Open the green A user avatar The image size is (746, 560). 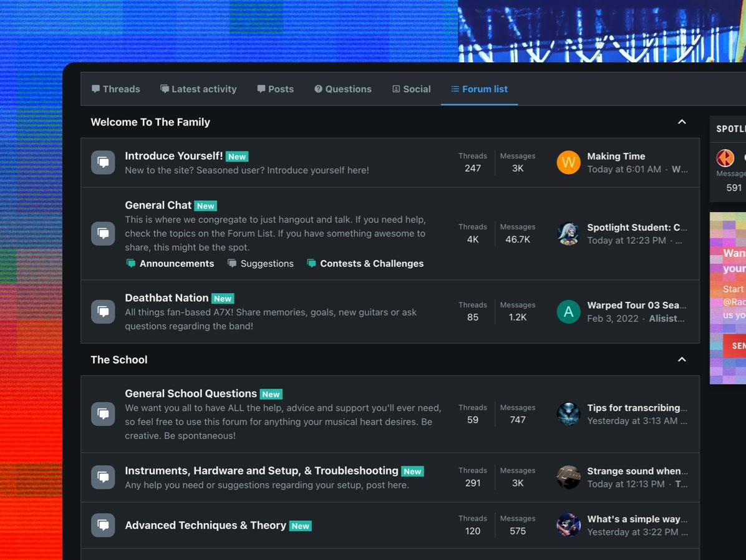click(568, 312)
